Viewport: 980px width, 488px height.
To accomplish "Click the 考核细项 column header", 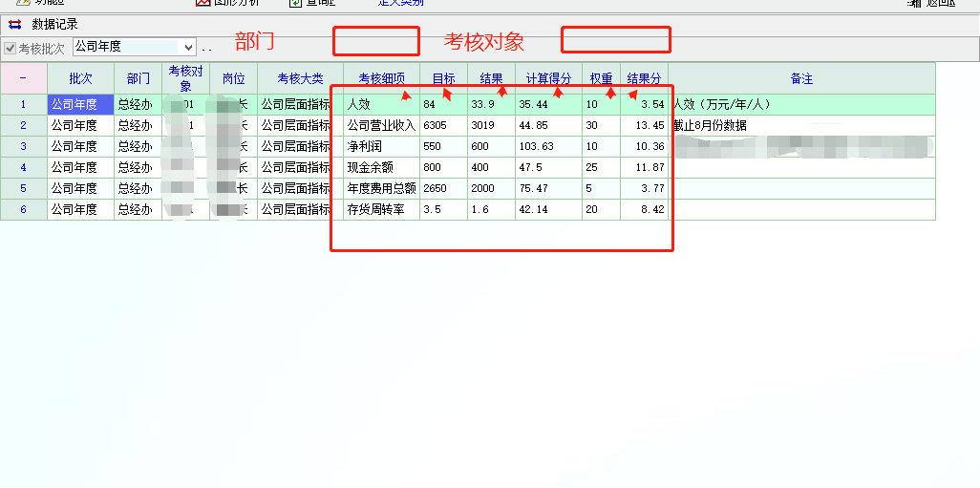I will (381, 78).
